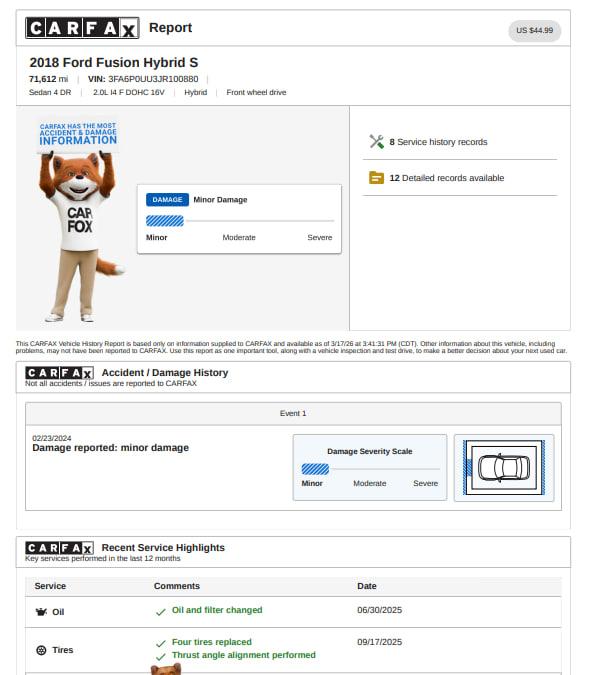Click the oil can icon in the service table
This screenshot has height=675, width=593.
tap(41, 612)
